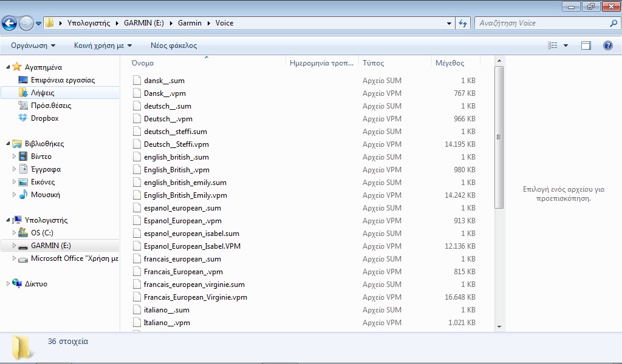Select the file dansk__.sum
The height and width of the screenshot is (364, 622).
pos(164,81)
